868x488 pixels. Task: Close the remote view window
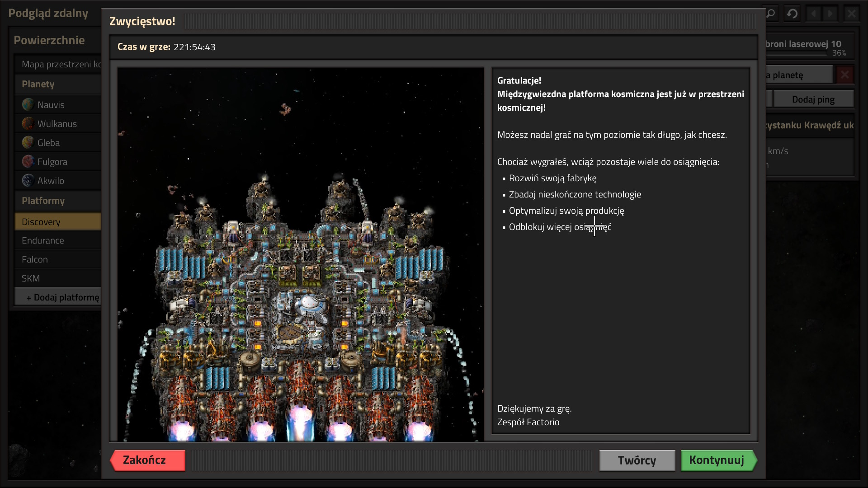(852, 14)
